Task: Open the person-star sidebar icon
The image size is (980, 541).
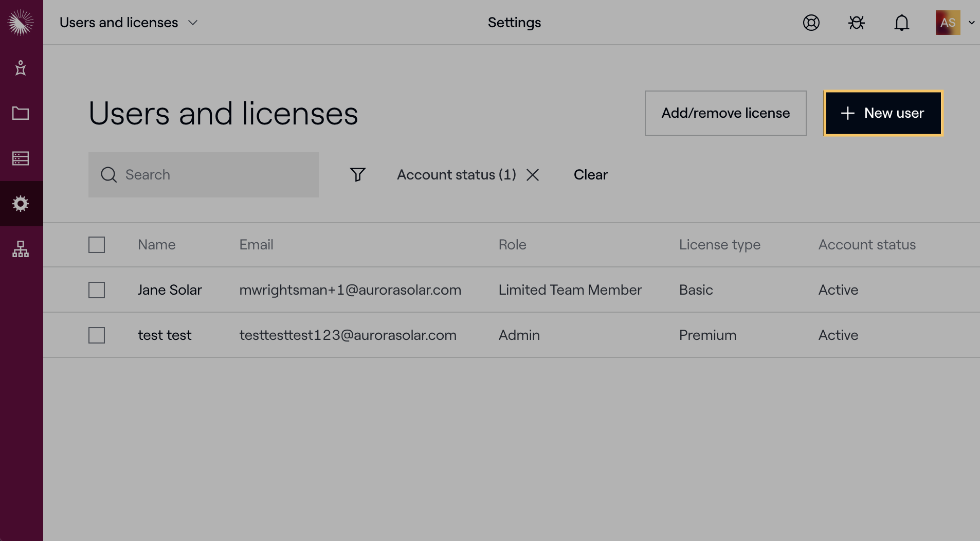Action: pyautogui.click(x=21, y=68)
